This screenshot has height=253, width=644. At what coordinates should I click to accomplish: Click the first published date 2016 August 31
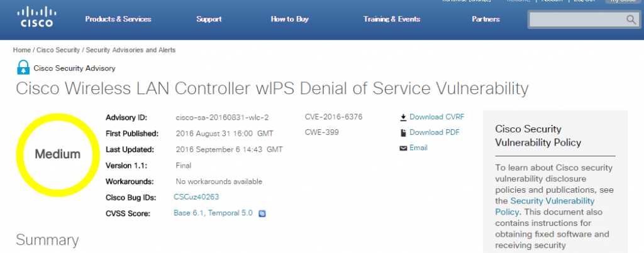click(x=225, y=134)
